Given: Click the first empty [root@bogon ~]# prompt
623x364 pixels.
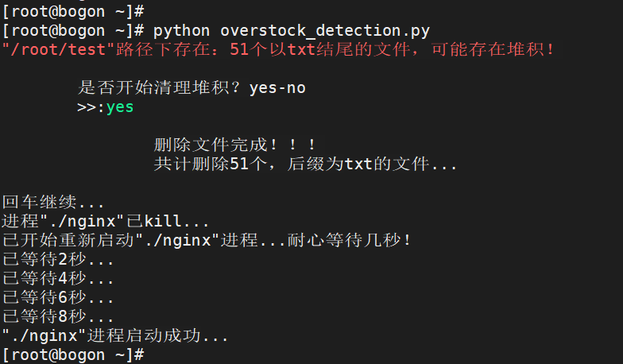Looking at the screenshot, I should click(72, 11).
